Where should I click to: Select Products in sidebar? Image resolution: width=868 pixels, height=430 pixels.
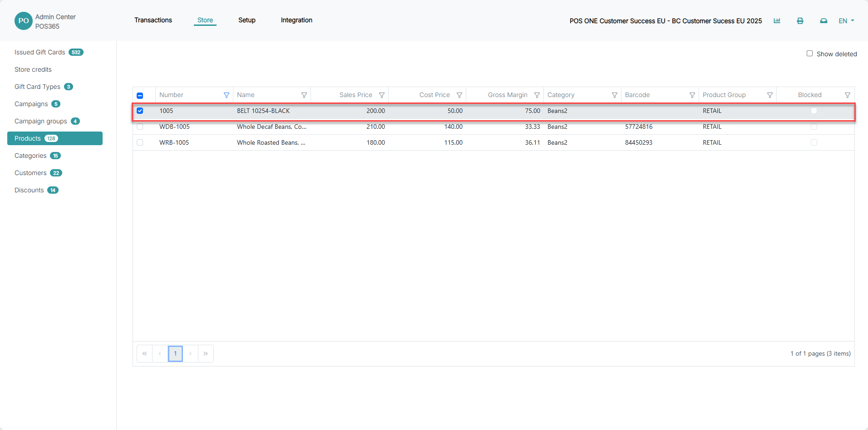tap(55, 138)
